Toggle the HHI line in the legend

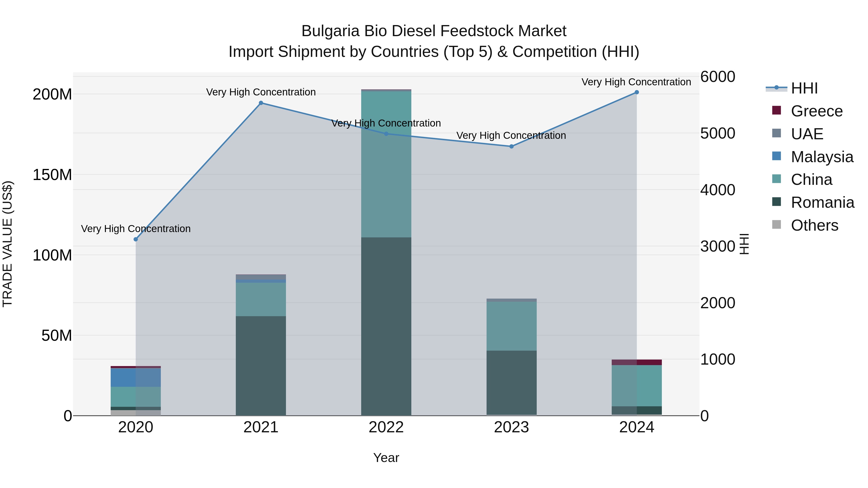click(x=792, y=88)
